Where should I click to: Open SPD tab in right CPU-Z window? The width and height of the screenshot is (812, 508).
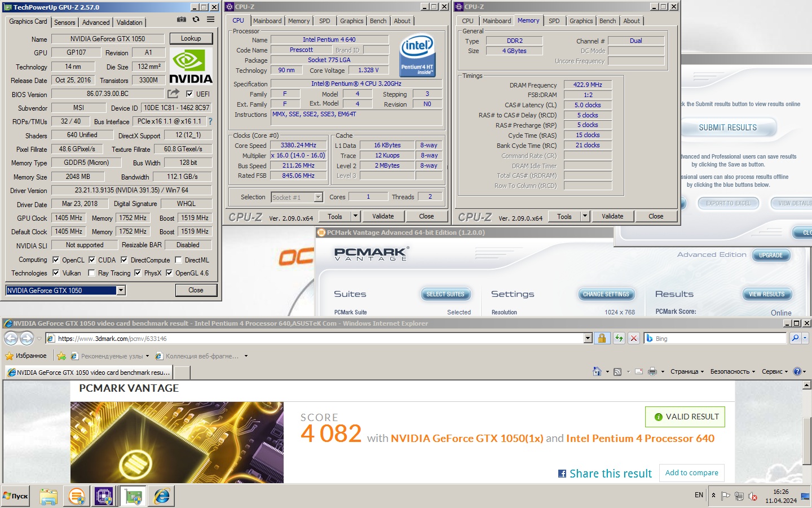[x=554, y=21]
